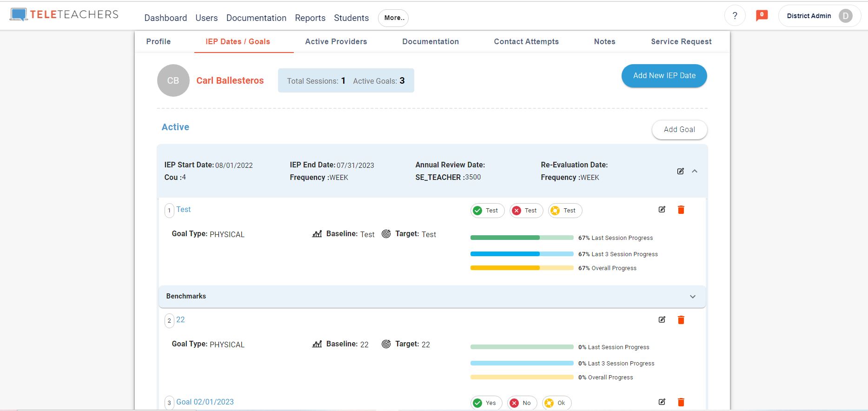Click Last Session Progress bar of goal 22
The image size is (868, 411).
(x=522, y=347)
